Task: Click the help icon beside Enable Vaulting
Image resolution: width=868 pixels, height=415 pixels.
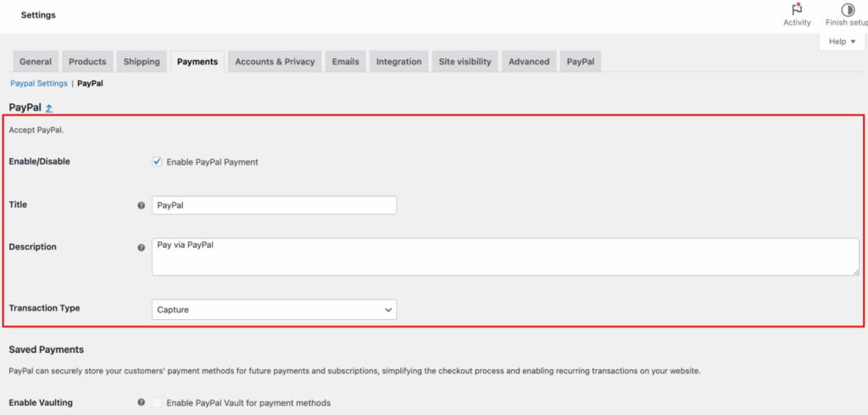Action: click(x=142, y=403)
